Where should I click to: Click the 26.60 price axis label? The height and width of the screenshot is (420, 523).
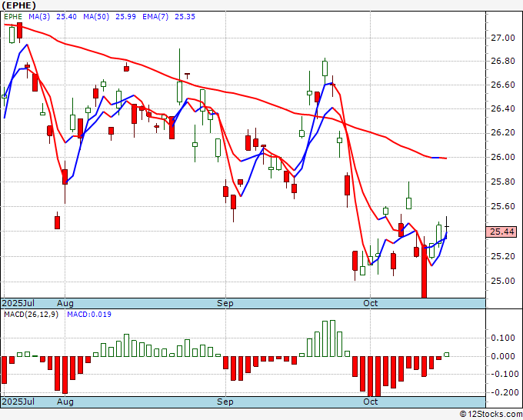pyautogui.click(x=503, y=85)
